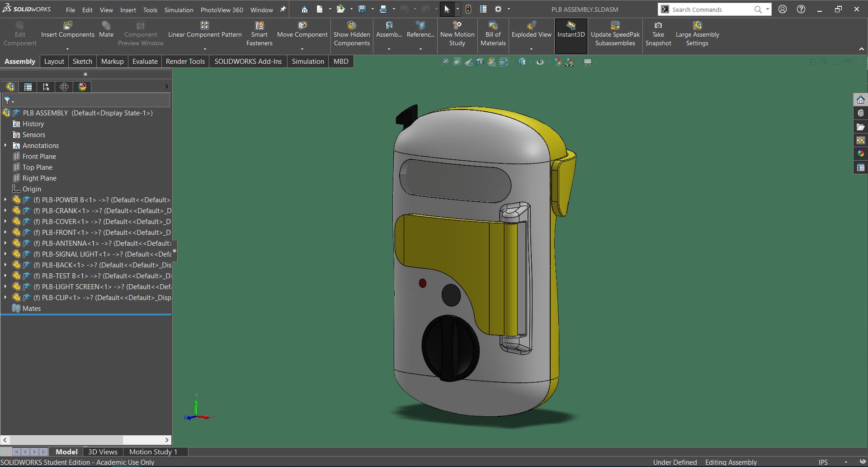Click the Search Commands field
868x467 pixels.
712,9
